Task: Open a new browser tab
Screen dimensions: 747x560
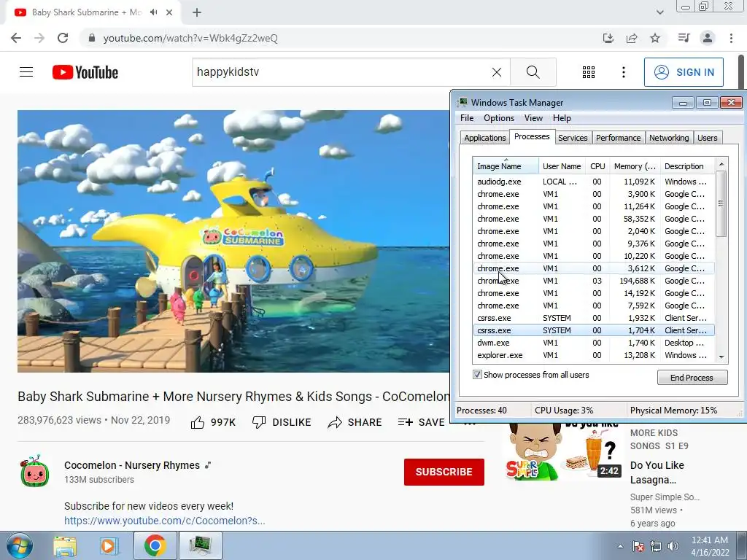Action: (197, 12)
